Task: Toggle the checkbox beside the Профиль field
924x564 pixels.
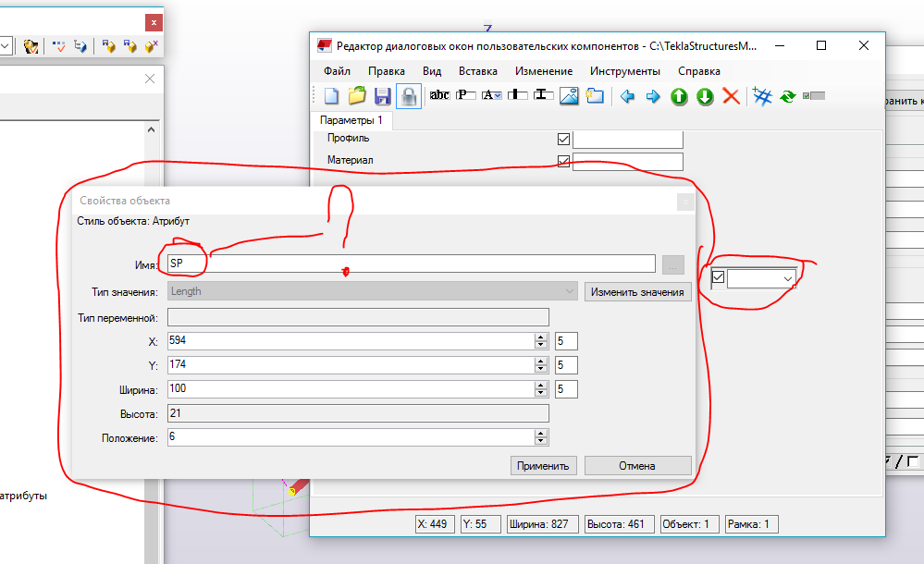Action: 563,140
